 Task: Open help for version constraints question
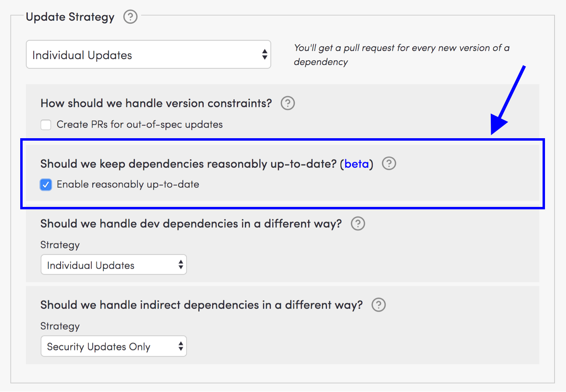[287, 103]
